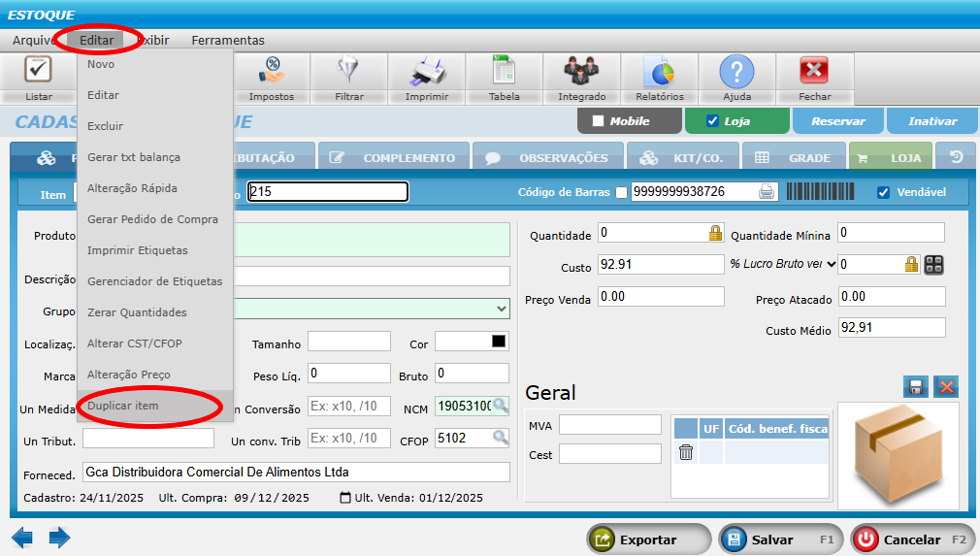The image size is (980, 556).
Task: Open the Grupo dropdown arrow
Action: coord(501,309)
